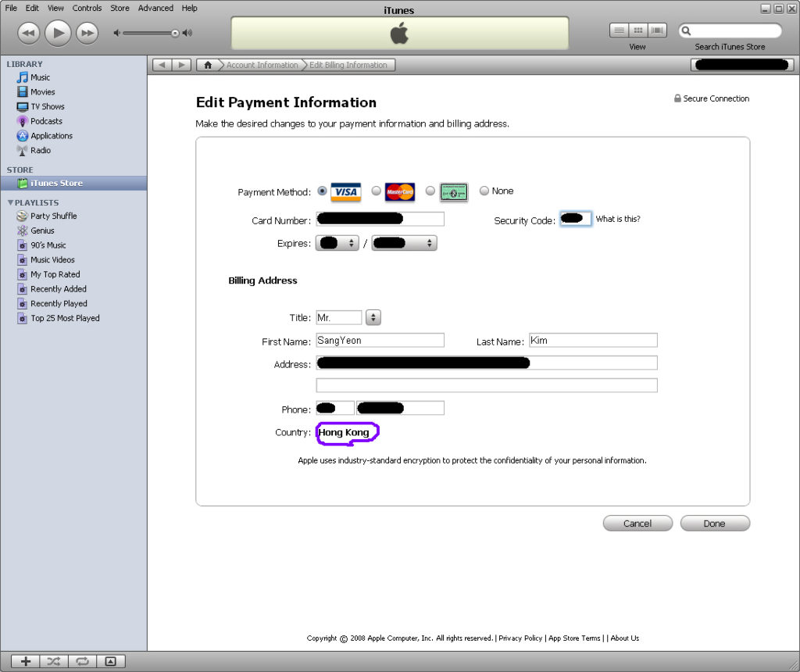Open the Account Information breadcrumb
This screenshot has width=800, height=672.
click(x=262, y=66)
